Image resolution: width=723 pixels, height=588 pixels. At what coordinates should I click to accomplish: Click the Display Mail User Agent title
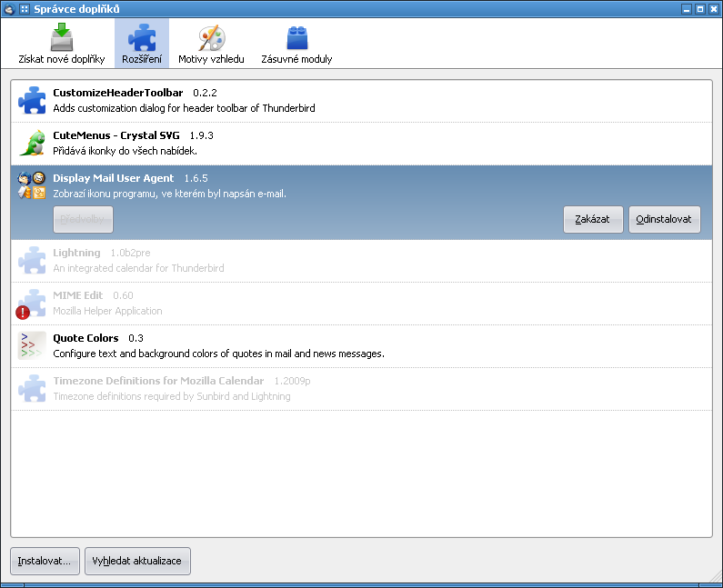pyautogui.click(x=114, y=178)
